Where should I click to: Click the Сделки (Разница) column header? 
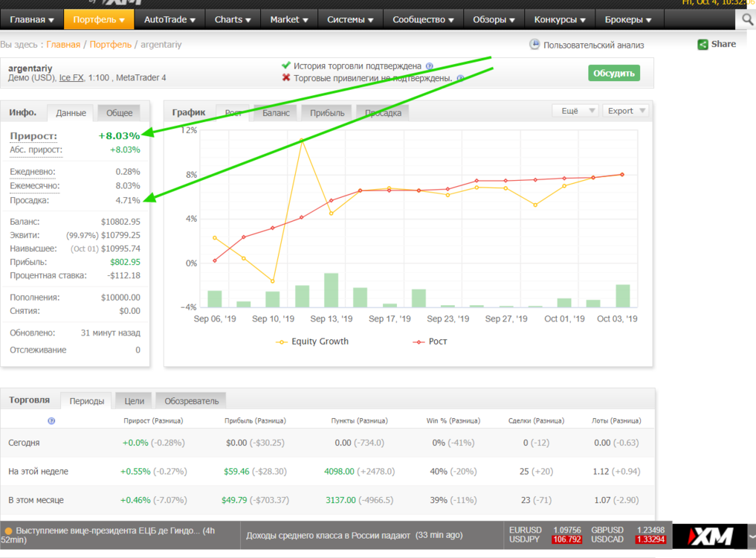click(x=536, y=421)
